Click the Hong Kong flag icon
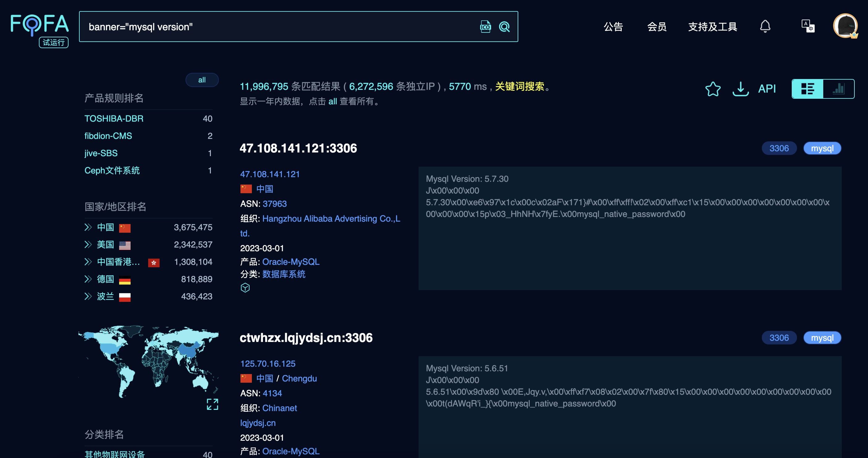The height and width of the screenshot is (458, 868). pyautogui.click(x=154, y=263)
